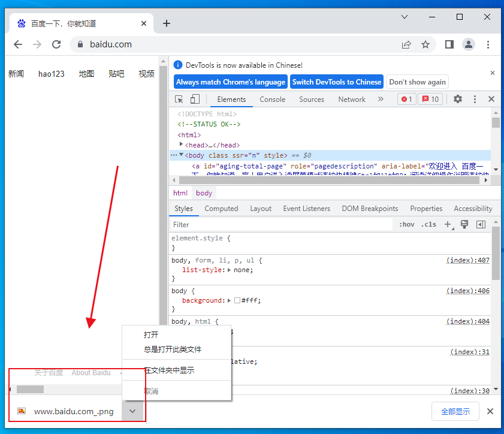Close the Baidu browser tab

coord(144,23)
